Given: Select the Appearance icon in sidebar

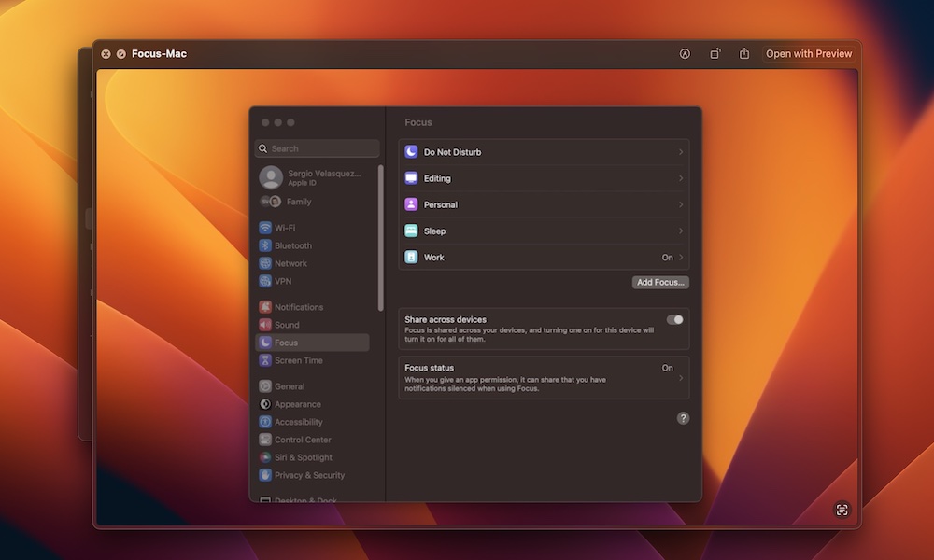Looking at the screenshot, I should tap(265, 404).
